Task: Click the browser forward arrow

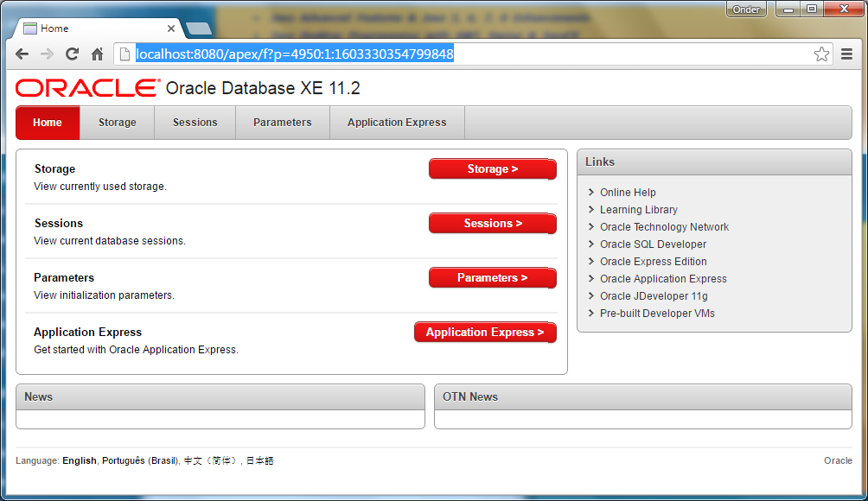Action: [47, 54]
